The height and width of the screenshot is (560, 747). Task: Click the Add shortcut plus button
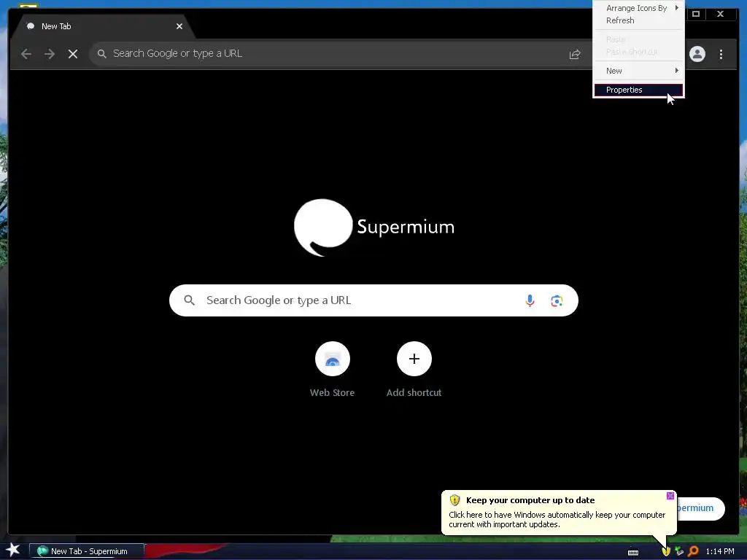(414, 359)
